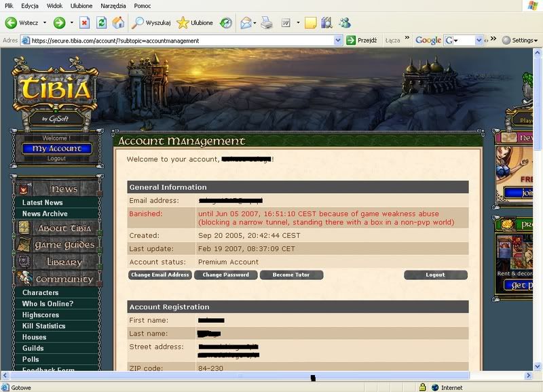Open the Plik menu
The width and height of the screenshot is (543, 392).
pyautogui.click(x=9, y=6)
